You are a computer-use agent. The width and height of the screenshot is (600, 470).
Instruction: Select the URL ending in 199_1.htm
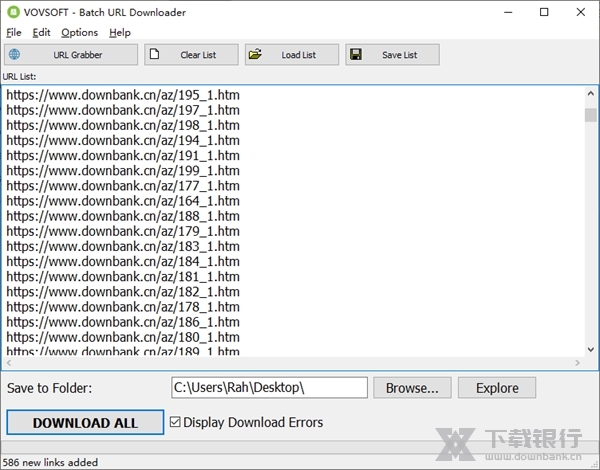[x=123, y=171]
